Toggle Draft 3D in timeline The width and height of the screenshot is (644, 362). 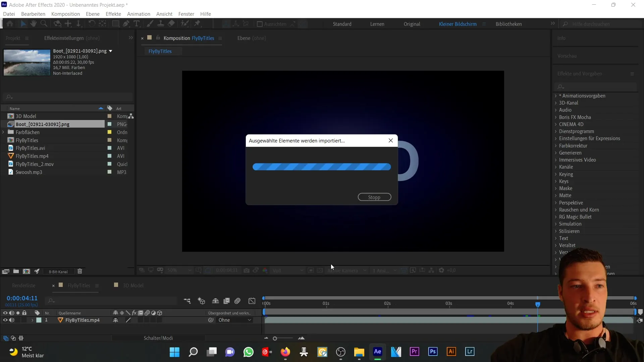[x=201, y=301]
